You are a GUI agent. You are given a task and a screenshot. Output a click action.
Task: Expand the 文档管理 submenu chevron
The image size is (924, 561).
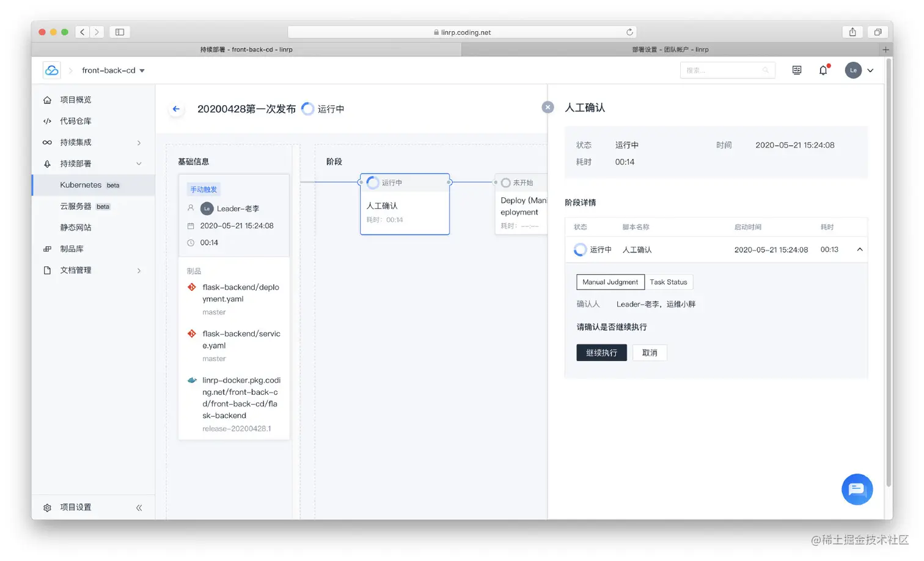(x=139, y=270)
